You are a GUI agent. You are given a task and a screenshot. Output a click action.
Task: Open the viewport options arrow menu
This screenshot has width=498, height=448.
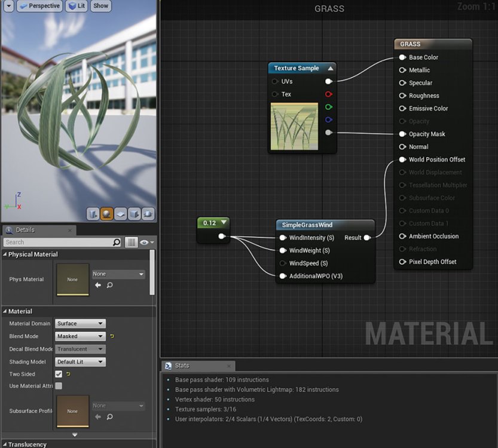tap(9, 6)
